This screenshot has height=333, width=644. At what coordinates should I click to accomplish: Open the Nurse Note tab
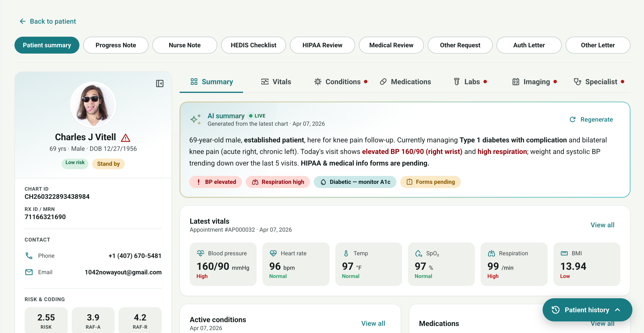point(184,45)
